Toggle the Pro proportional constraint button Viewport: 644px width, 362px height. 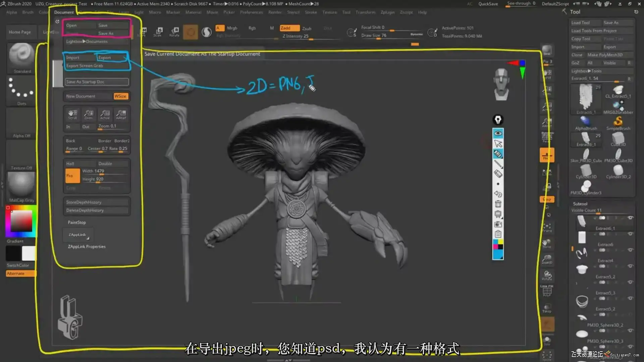72,176
